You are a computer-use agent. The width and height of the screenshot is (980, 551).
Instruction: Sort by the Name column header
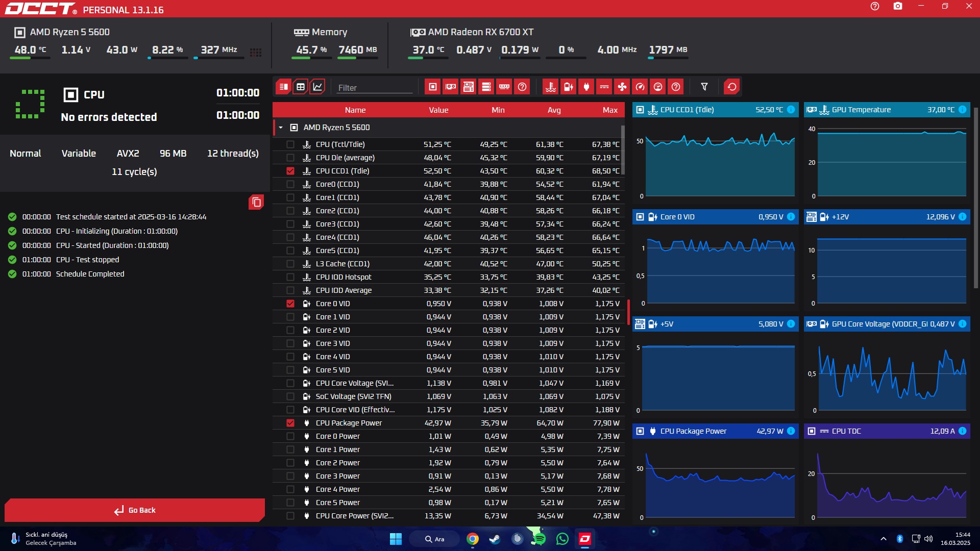(x=355, y=110)
